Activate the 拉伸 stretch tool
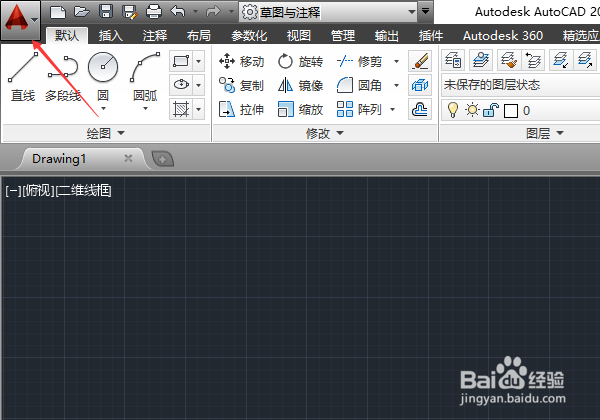Screen dimensions: 600x420 (241, 109)
